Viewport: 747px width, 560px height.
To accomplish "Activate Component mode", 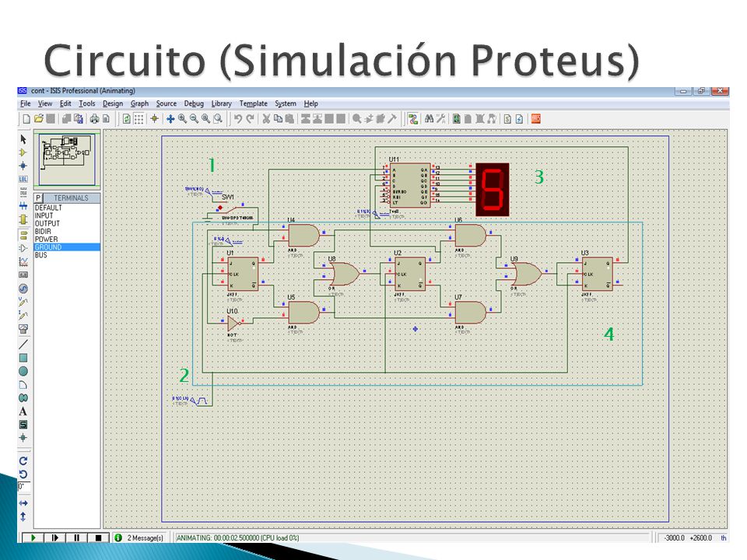I will 23,152.
